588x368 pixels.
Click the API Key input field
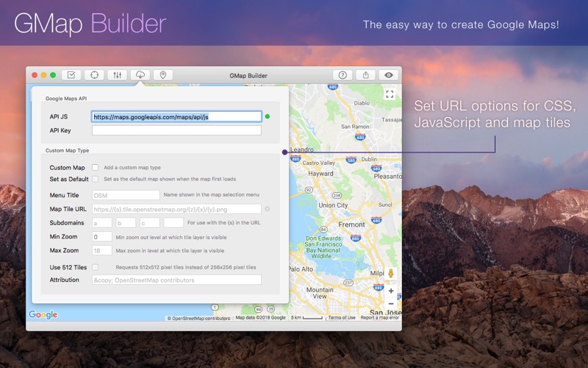point(176,130)
